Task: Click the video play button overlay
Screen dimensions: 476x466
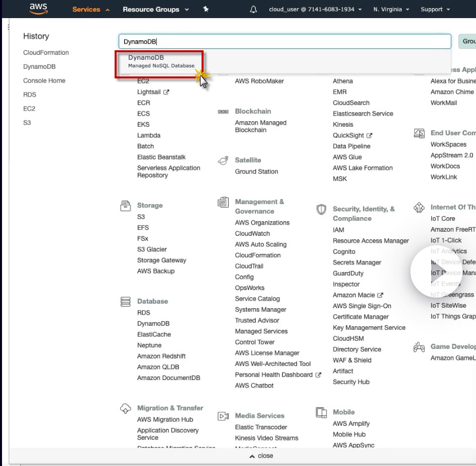Action: point(436,271)
